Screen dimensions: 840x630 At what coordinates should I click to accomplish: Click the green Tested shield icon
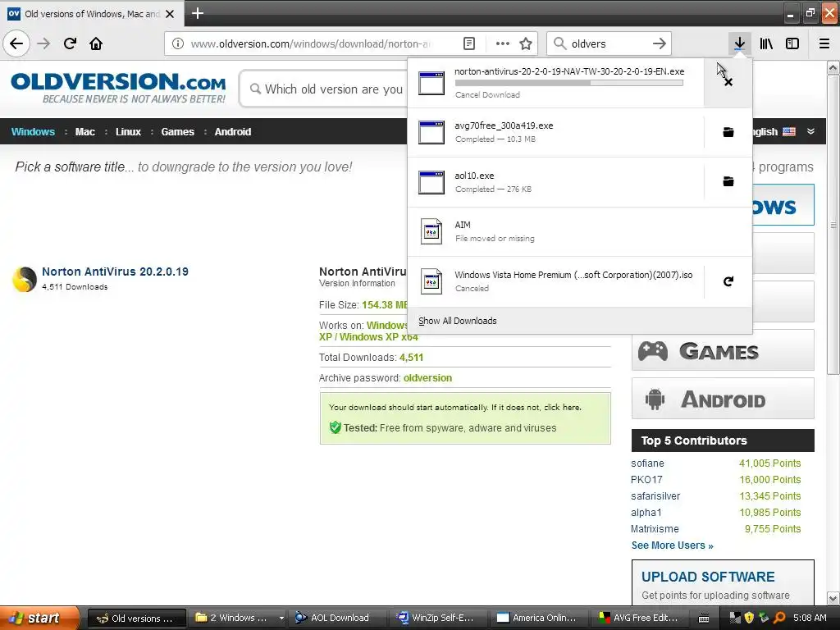(335, 427)
